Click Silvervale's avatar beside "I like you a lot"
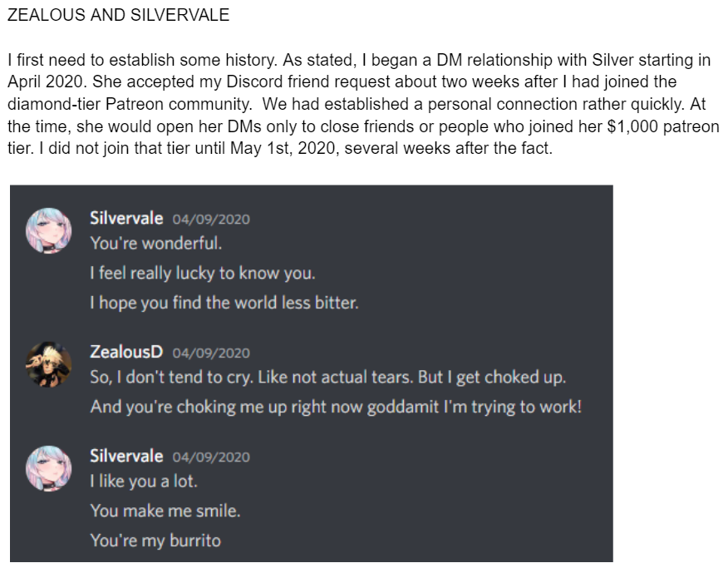This screenshot has height=568, width=728. tap(49, 467)
